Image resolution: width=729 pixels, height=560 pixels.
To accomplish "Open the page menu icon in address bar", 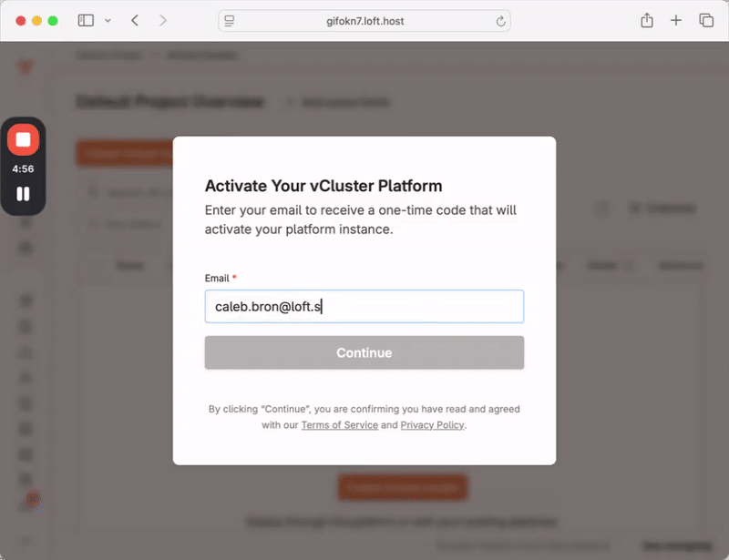I will click(x=230, y=21).
